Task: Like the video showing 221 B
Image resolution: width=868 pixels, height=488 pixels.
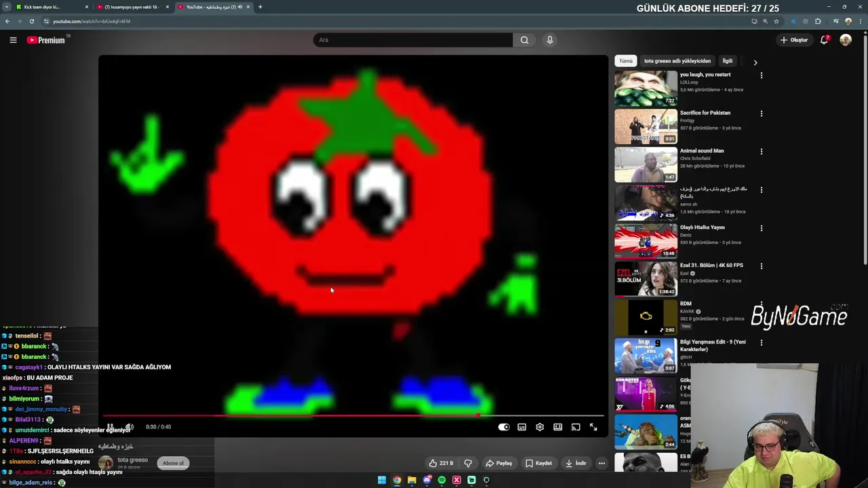Action: 441,463
